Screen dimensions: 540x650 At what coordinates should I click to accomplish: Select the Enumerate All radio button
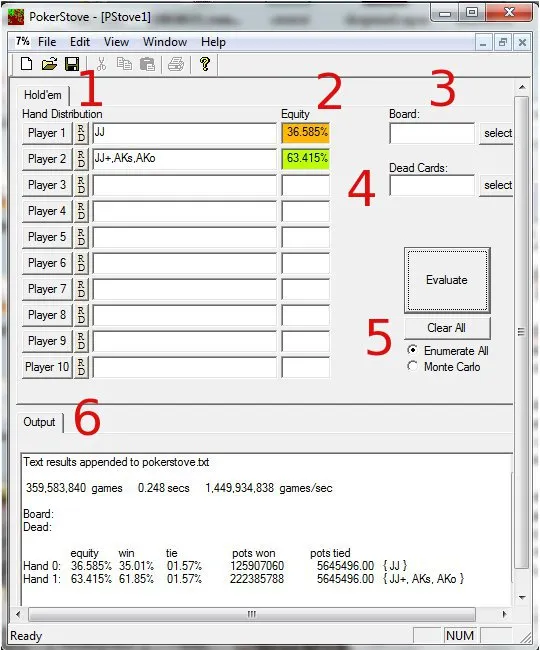click(x=412, y=350)
